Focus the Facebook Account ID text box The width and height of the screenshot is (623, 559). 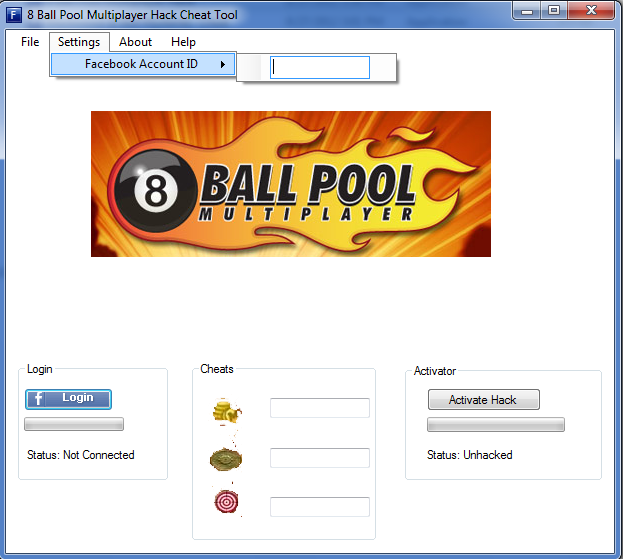tap(320, 67)
